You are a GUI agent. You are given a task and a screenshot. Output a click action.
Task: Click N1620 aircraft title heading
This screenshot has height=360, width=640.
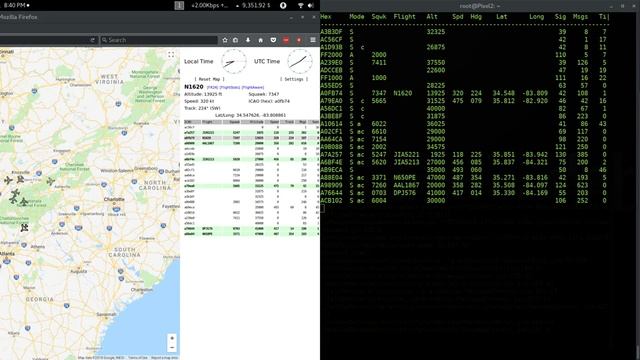(193, 87)
